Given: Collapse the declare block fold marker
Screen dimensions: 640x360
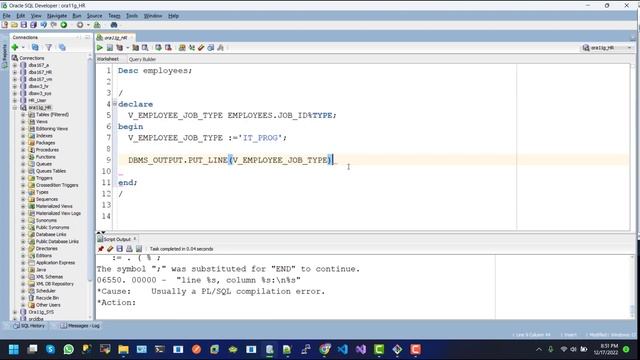Looking at the screenshot, I should pyautogui.click(x=115, y=104).
